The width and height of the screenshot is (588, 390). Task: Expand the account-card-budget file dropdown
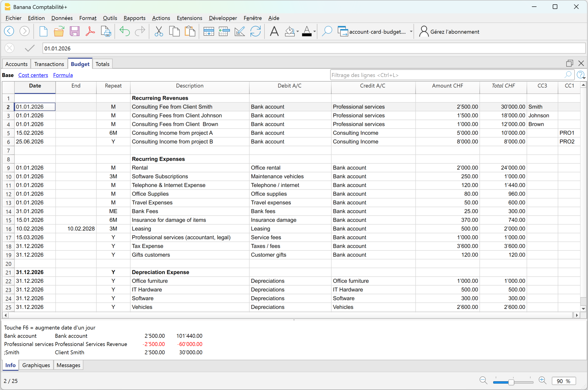[x=411, y=32]
